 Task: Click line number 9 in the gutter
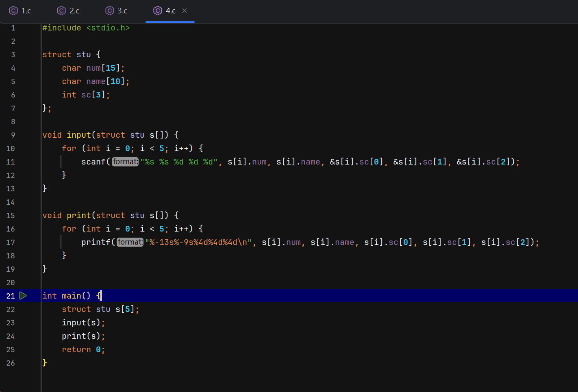click(x=13, y=135)
